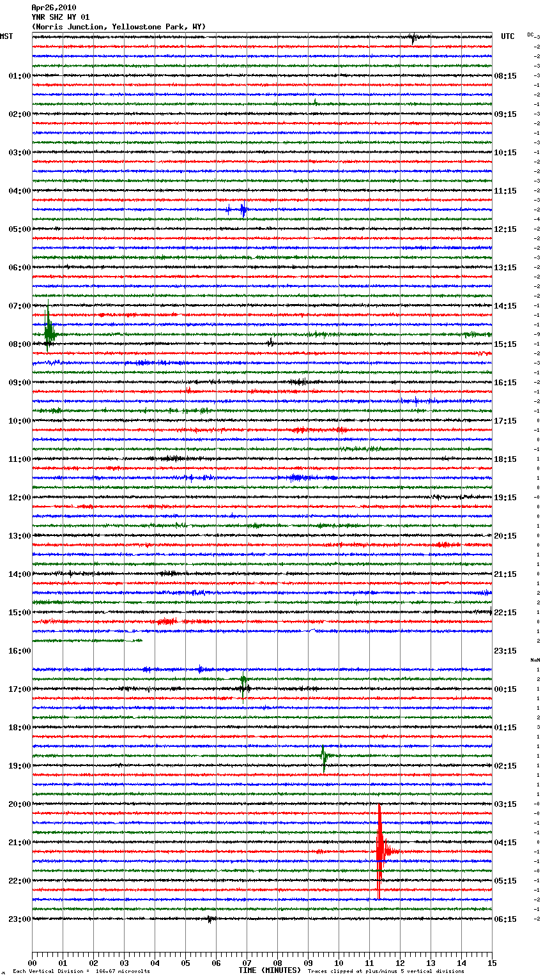The height and width of the screenshot is (980, 543).
Task: Click the 00:15 UTC time label
Action: point(505,689)
